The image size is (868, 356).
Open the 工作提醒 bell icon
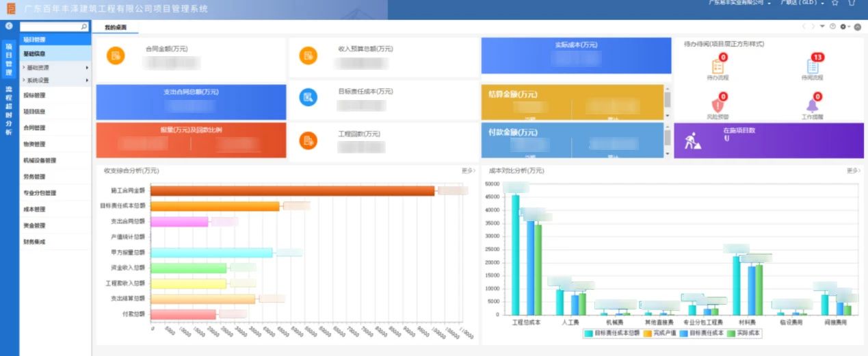click(x=812, y=105)
